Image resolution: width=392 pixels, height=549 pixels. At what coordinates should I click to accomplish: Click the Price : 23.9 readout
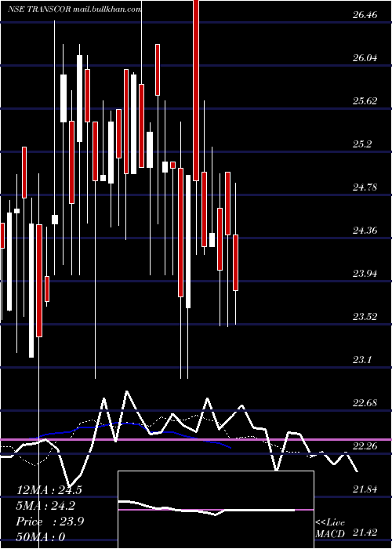[x=49, y=522]
